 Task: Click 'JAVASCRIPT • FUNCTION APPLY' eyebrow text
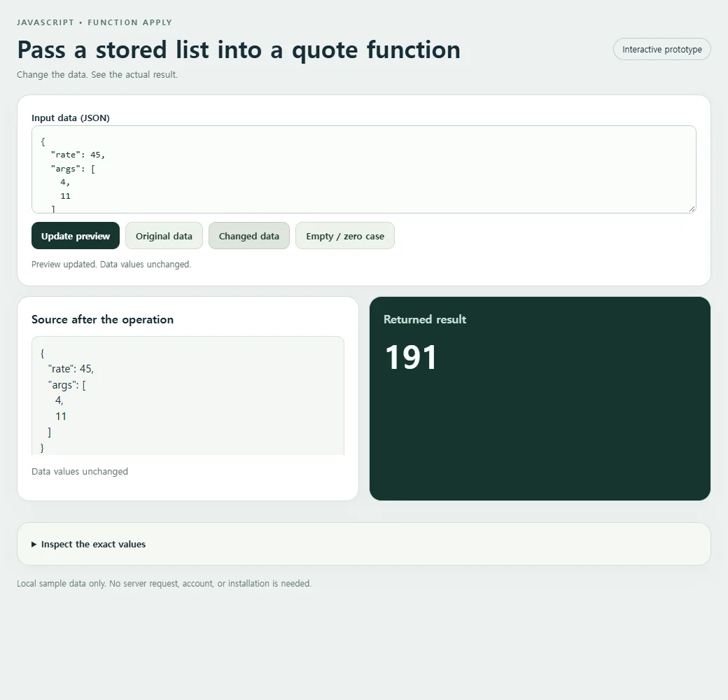[94, 22]
